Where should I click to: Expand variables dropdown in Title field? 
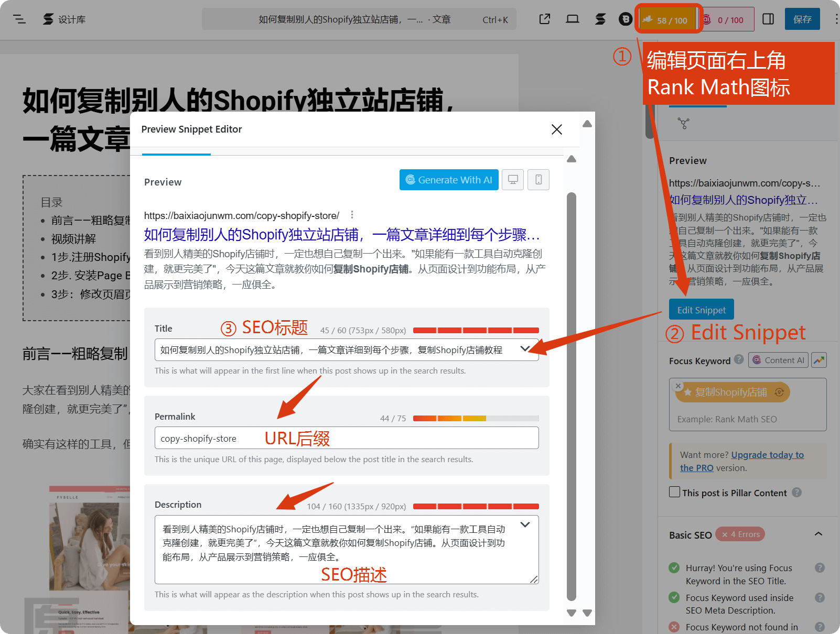(525, 349)
